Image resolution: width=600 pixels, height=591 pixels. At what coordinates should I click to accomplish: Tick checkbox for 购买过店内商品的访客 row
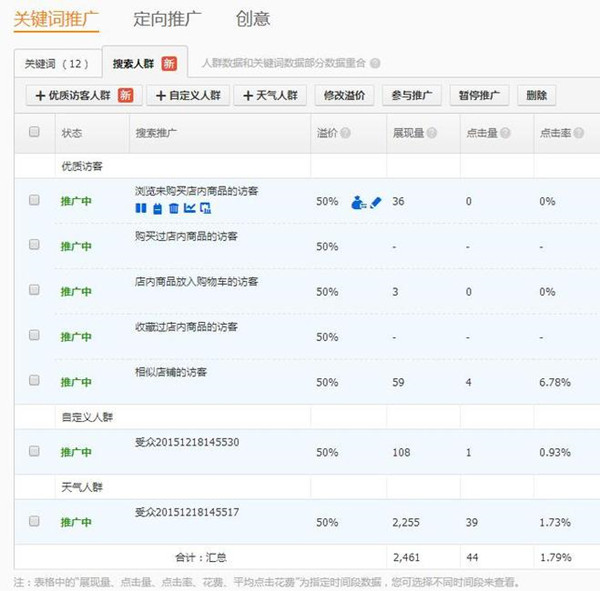coord(35,244)
